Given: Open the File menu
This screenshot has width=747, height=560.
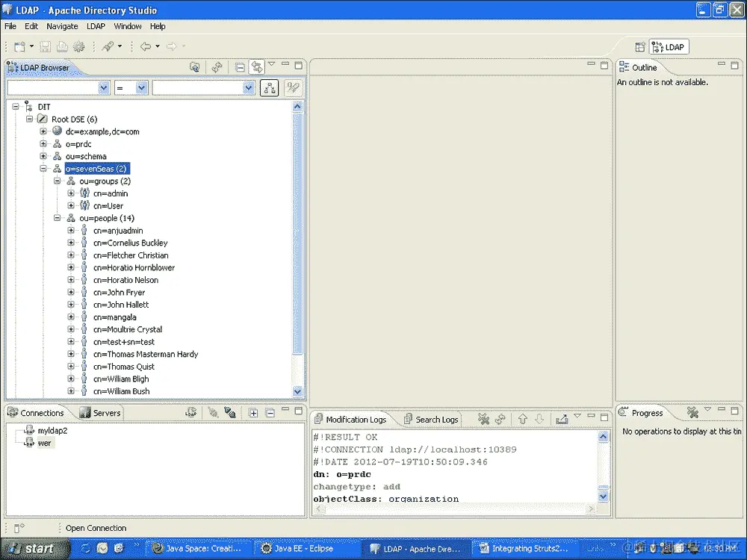Looking at the screenshot, I should coord(10,26).
